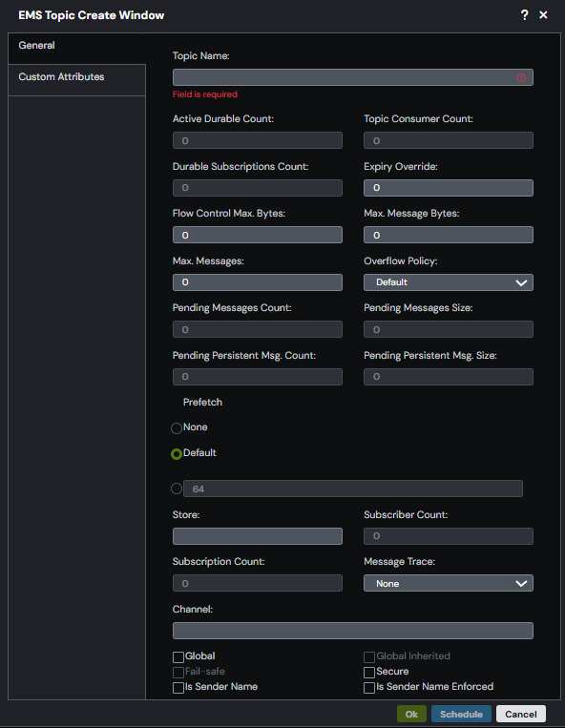
Task: Open the help question mark icon
Action: tap(524, 15)
